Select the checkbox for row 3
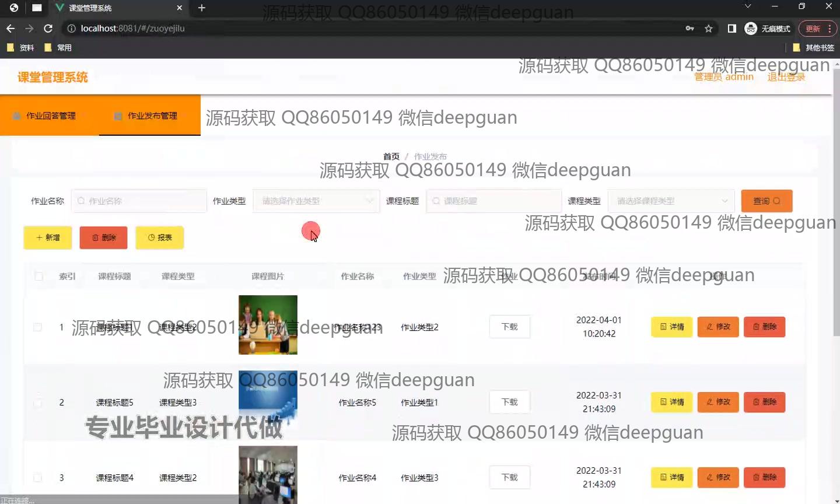Viewport: 840px width, 504px height. [38, 478]
